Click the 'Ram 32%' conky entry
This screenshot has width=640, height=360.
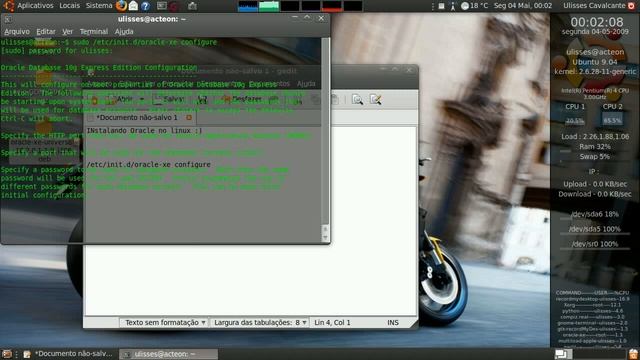coord(595,147)
